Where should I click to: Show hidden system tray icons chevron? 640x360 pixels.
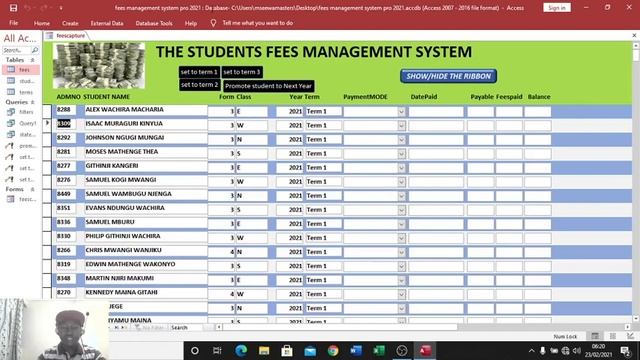click(531, 351)
